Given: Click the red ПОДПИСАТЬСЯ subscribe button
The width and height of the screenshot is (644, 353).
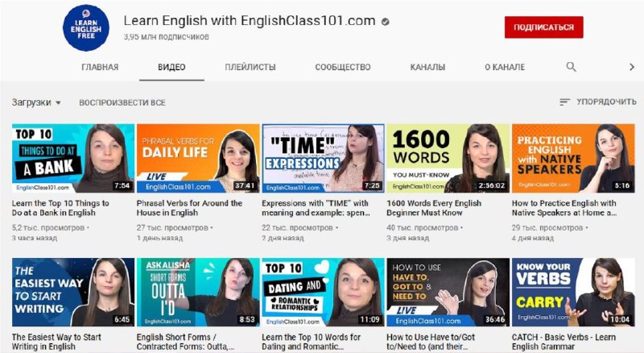Looking at the screenshot, I should [x=544, y=27].
